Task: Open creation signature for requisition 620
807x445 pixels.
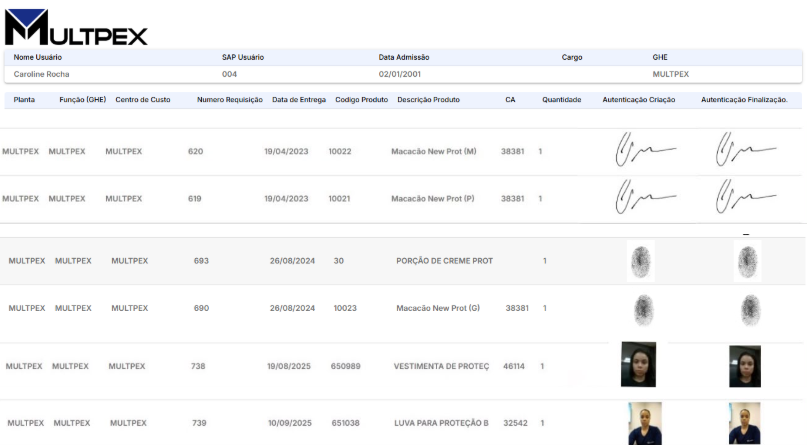Action: pyautogui.click(x=645, y=149)
